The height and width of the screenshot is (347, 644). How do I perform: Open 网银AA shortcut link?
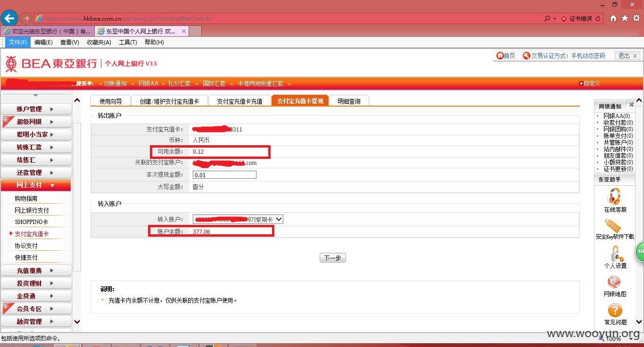pyautogui.click(x=149, y=83)
